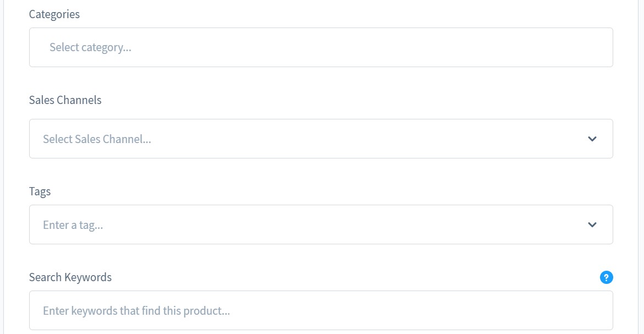The image size is (644, 334).
Task: Click the "Select category..." placeholder text
Action: tap(90, 47)
